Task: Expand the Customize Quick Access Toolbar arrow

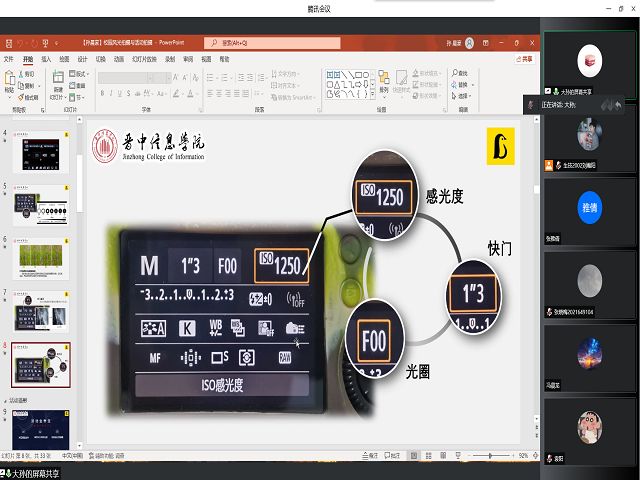Action: coord(57,43)
